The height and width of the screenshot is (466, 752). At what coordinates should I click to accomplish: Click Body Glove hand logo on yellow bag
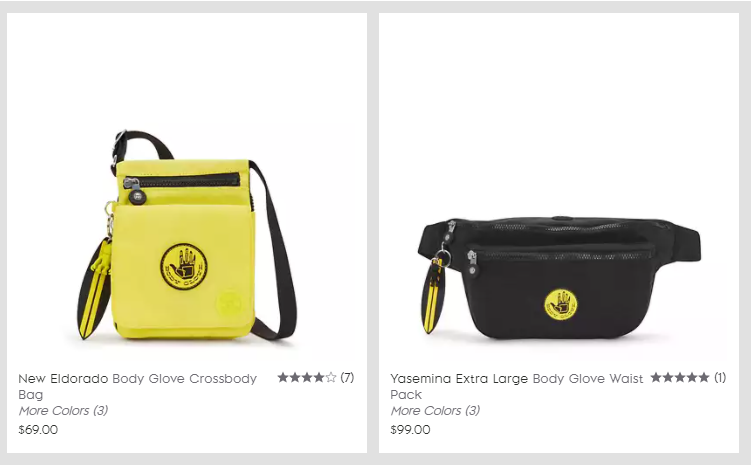tap(184, 267)
